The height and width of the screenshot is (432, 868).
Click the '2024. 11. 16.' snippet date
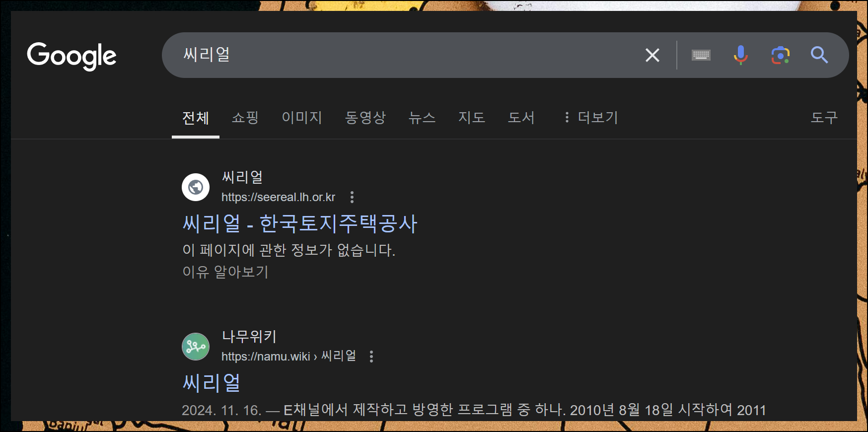coord(221,410)
